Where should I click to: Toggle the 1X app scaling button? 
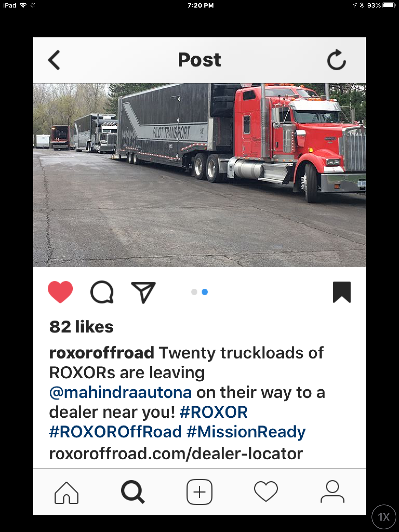point(384,517)
